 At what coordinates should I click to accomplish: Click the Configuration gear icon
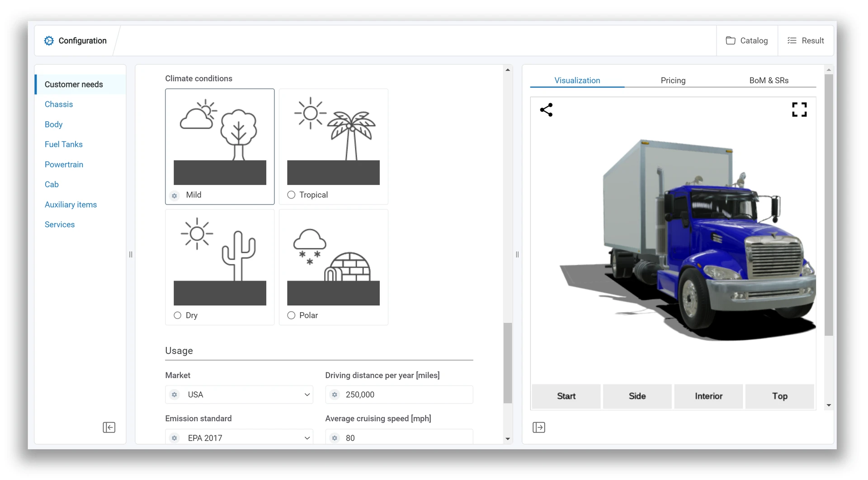pyautogui.click(x=49, y=41)
